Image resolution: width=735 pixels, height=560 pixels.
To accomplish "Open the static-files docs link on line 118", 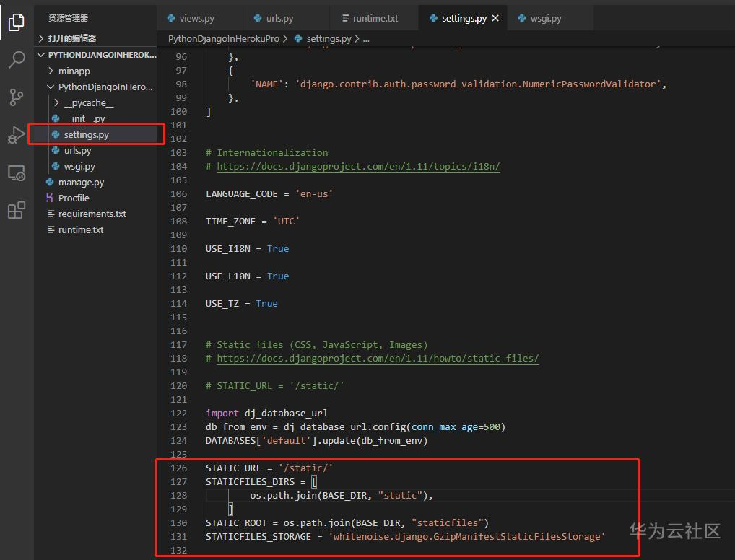I will pos(378,359).
